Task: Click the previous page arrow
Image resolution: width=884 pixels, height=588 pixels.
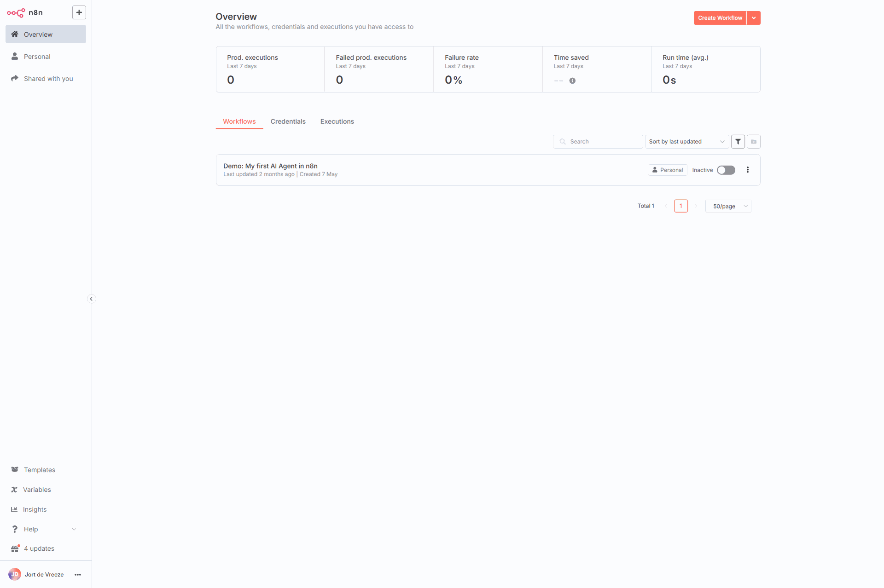Action: click(x=666, y=206)
